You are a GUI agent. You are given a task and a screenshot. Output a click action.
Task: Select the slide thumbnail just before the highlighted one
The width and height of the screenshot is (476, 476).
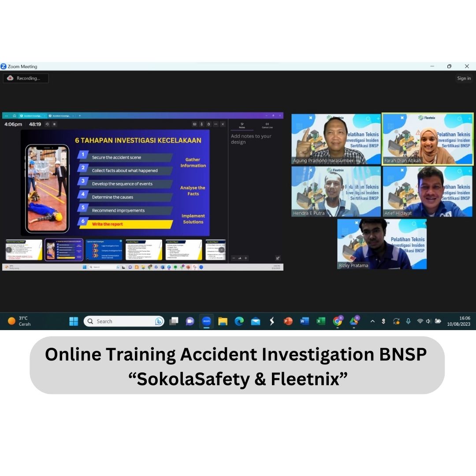[24, 250]
